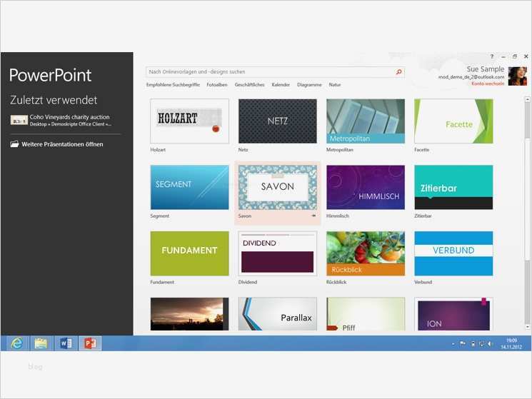Choose the Fundament template thumbnail
This screenshot has height=399, width=532.
(x=189, y=253)
